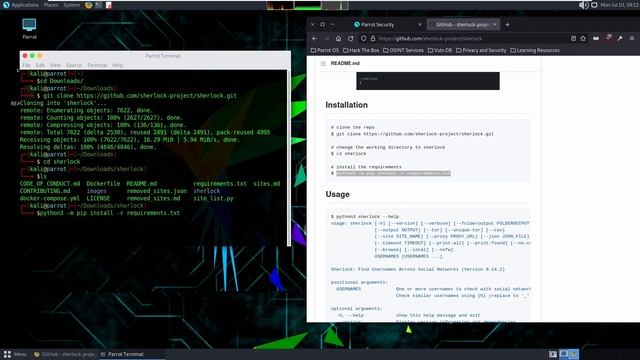Click the red text editor launcher in top panel
Viewport: 640px width, 360px height.
point(109,5)
